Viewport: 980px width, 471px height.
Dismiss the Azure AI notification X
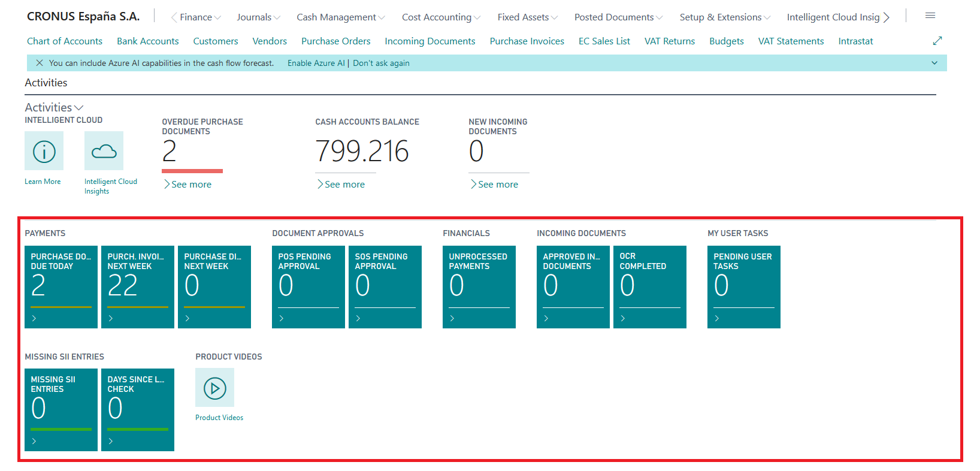click(40, 63)
